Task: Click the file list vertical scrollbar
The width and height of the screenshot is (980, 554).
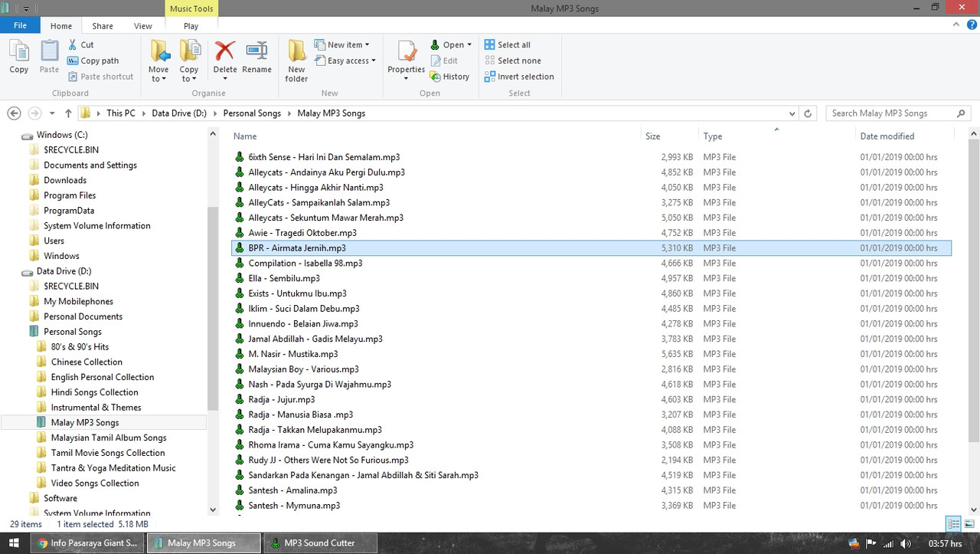Action: [x=974, y=291]
